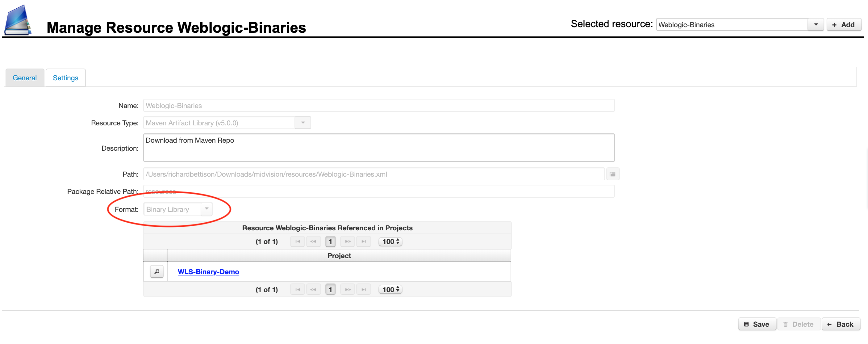Expand the Selected resource dropdown arrow

click(x=816, y=25)
